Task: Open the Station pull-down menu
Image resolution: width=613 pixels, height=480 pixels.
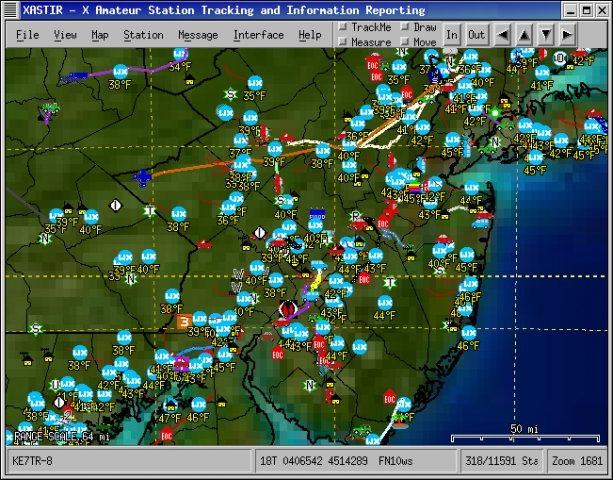Action: pos(143,35)
